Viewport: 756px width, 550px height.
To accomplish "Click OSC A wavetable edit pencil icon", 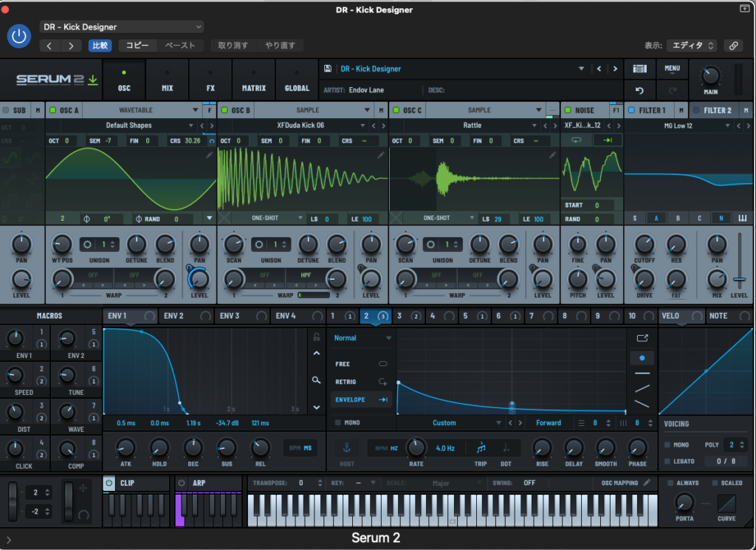I will point(209,155).
